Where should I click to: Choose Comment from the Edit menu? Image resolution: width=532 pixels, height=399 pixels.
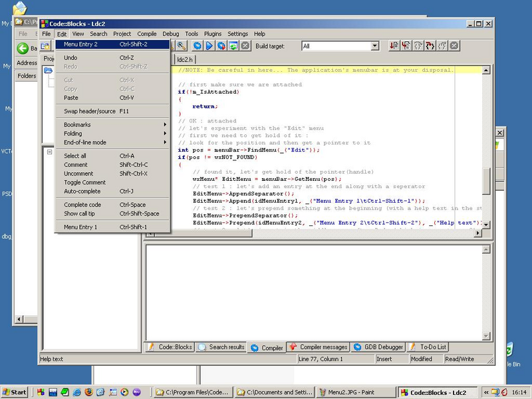[112, 164]
